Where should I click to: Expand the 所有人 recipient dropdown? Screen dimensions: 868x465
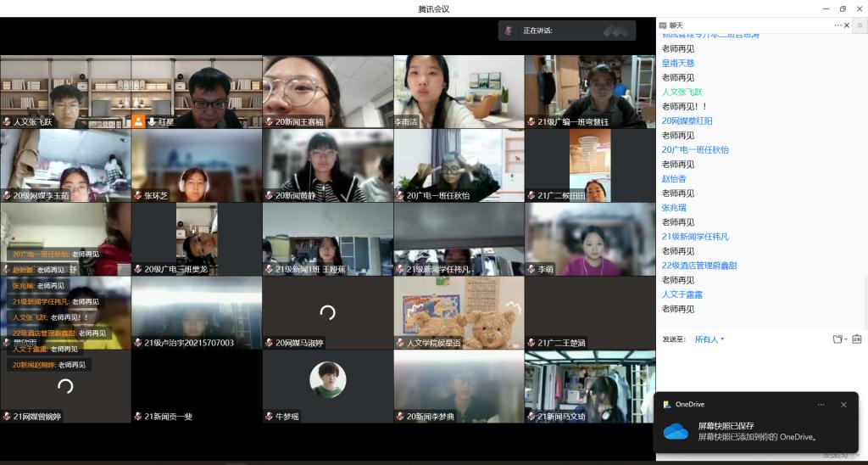[709, 339]
